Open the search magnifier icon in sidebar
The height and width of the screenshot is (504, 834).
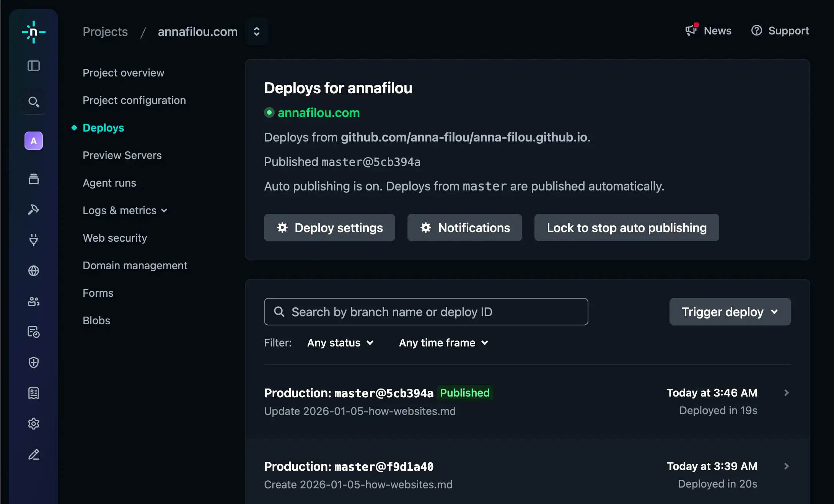[x=34, y=102]
